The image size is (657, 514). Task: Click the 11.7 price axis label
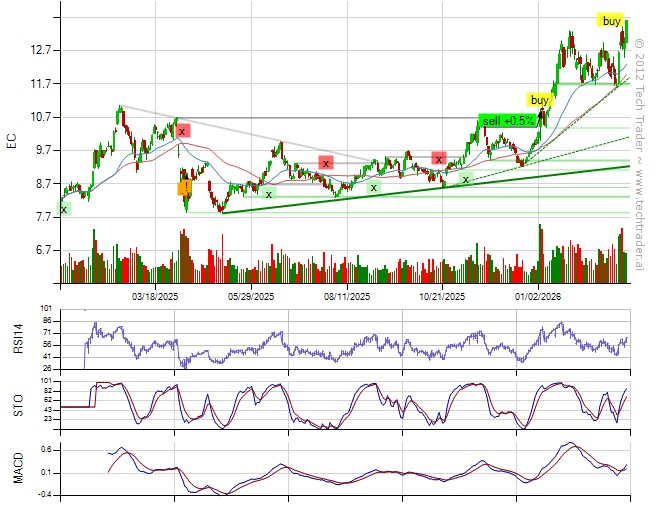pos(40,84)
